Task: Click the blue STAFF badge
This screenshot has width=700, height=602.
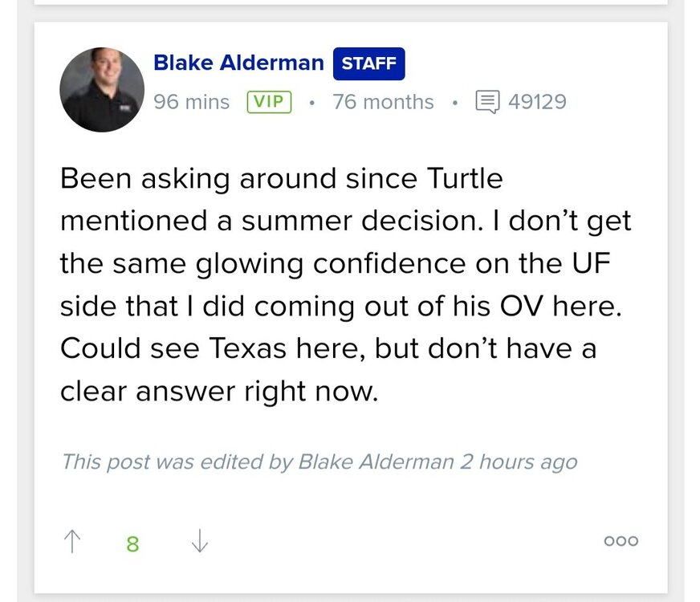Action: [x=369, y=64]
